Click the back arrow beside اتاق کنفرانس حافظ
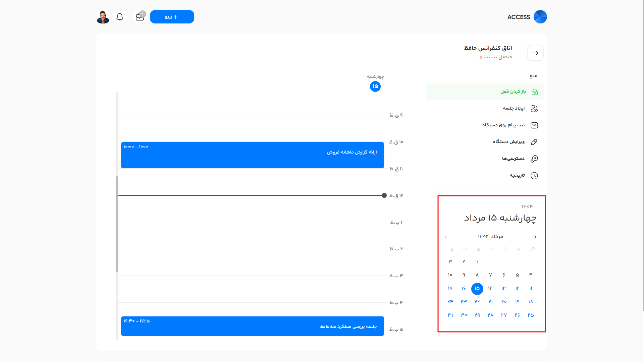Image resolution: width=644 pixels, height=362 pixels. pos(535,53)
